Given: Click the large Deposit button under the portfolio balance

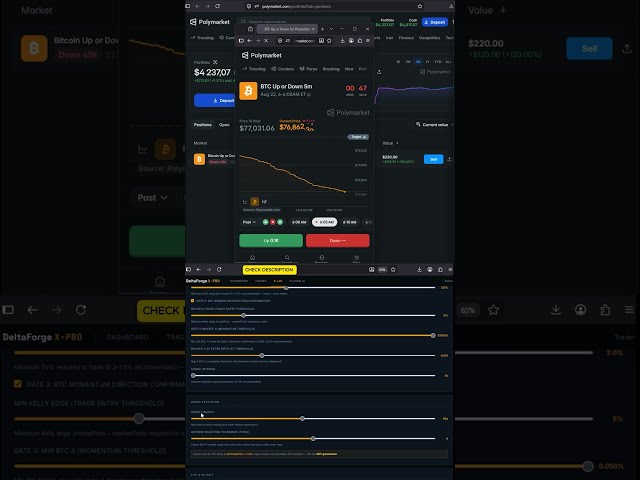Looking at the screenshot, I should click(215, 100).
